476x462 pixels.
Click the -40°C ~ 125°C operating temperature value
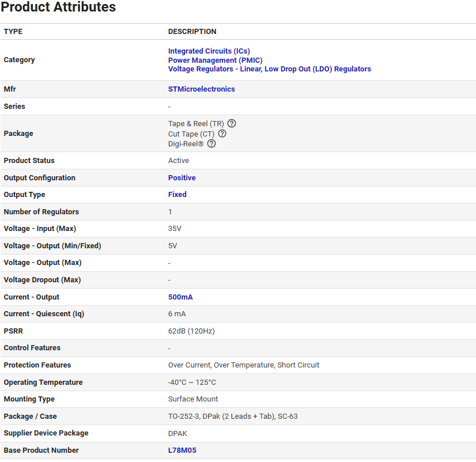click(x=192, y=383)
